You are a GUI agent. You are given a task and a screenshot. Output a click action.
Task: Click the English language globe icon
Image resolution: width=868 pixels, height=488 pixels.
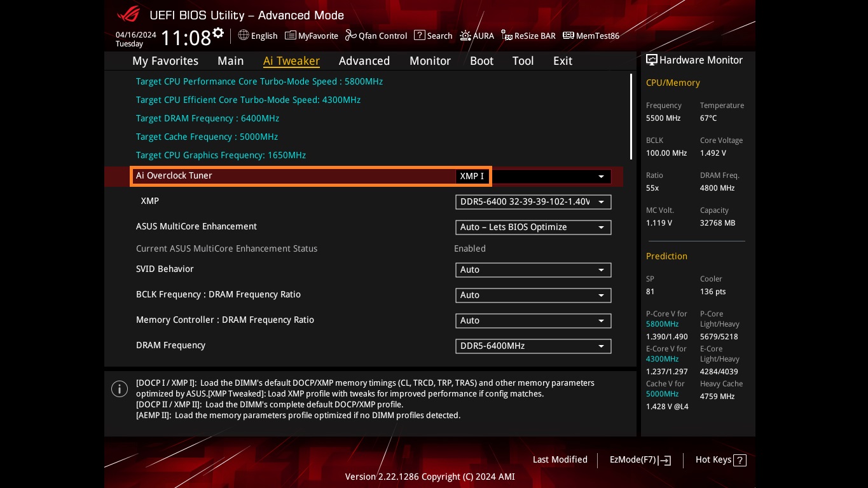click(x=244, y=35)
